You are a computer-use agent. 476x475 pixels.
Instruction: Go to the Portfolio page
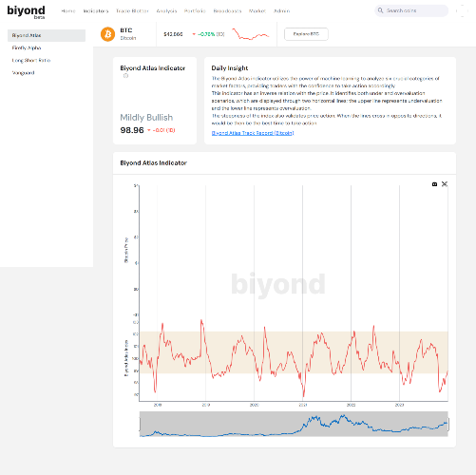coord(195,11)
